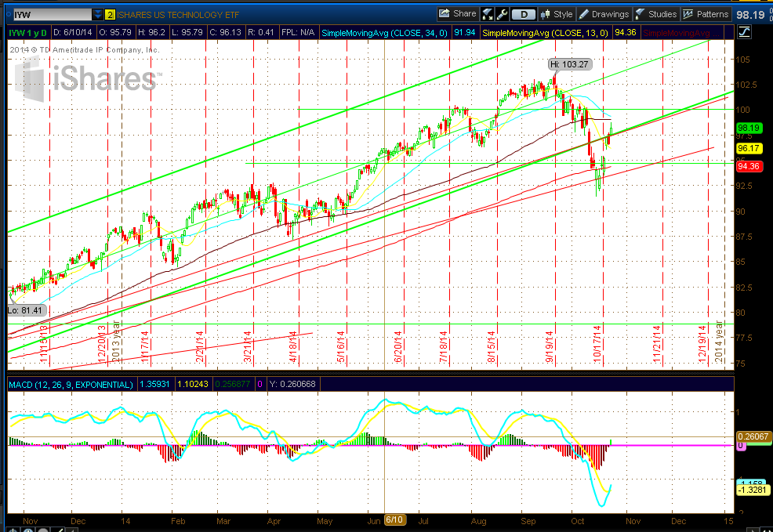Screen dimensions: 773x532
Task: Click the C: 96.13 close readout
Action: click(x=225, y=32)
